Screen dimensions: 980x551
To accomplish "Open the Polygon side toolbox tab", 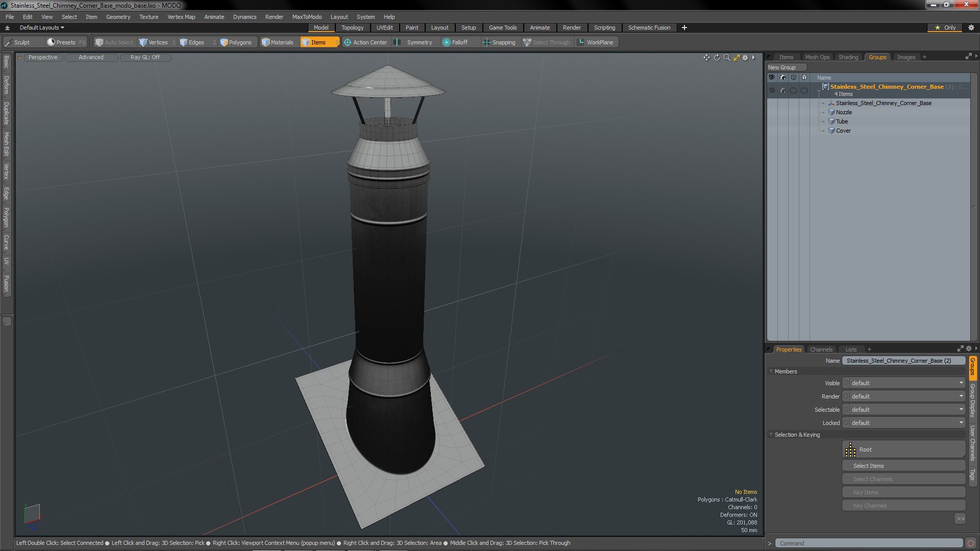I will (6, 217).
